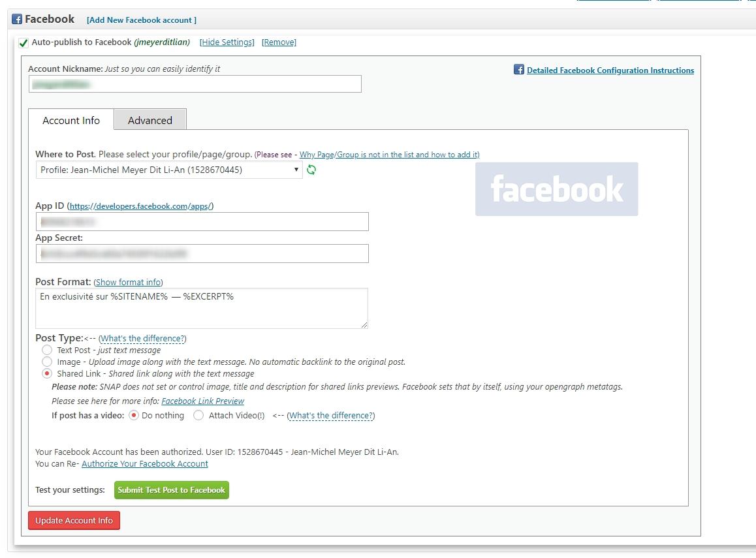Click into the App ID field
This screenshot has width=756, height=558.
[x=202, y=222]
